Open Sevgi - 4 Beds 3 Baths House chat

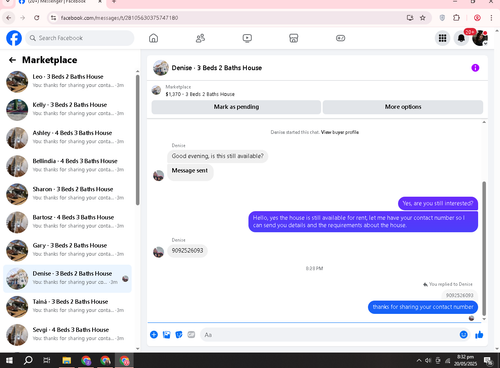coord(68,334)
